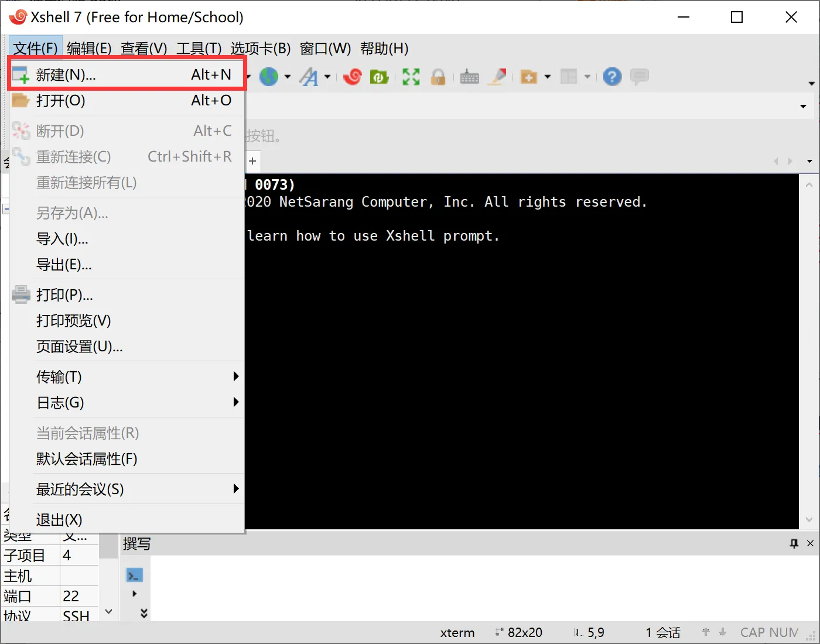Expand the new folder dropdown arrow
820x644 pixels.
(x=548, y=77)
